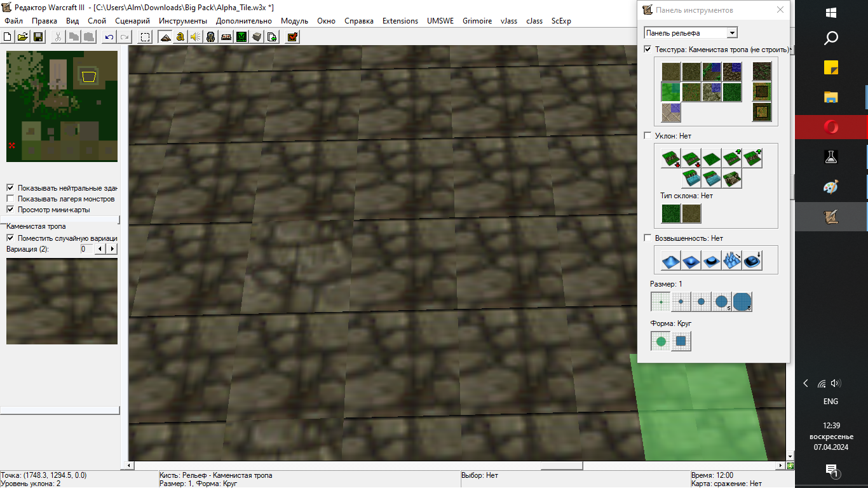
Task: Open the Инструменты menu
Action: pyautogui.click(x=183, y=21)
